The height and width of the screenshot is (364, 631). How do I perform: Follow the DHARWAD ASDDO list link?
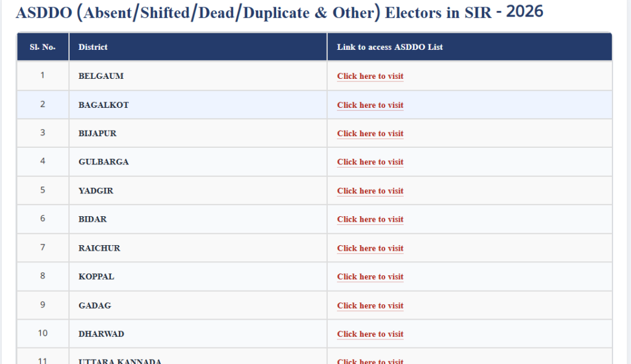point(370,334)
